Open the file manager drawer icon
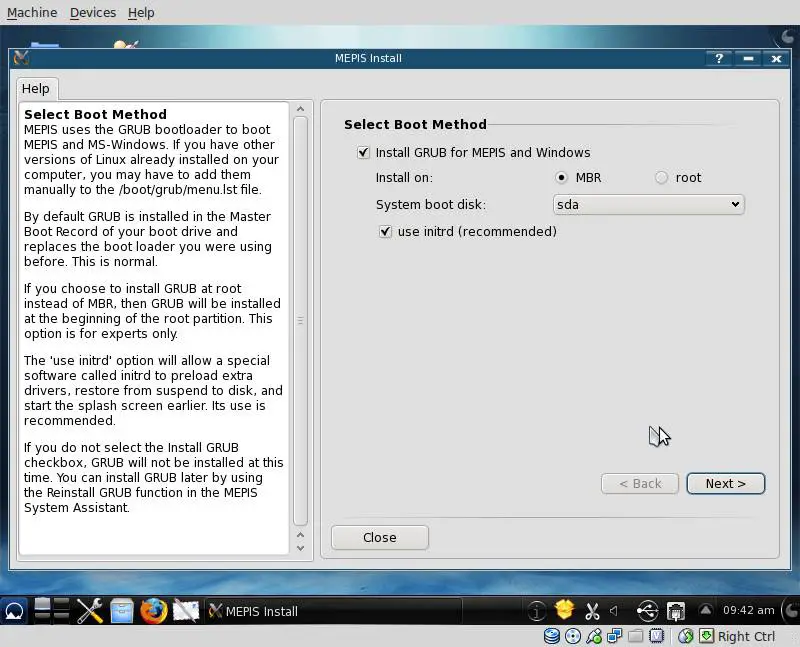The height and width of the screenshot is (647, 800). [122, 611]
